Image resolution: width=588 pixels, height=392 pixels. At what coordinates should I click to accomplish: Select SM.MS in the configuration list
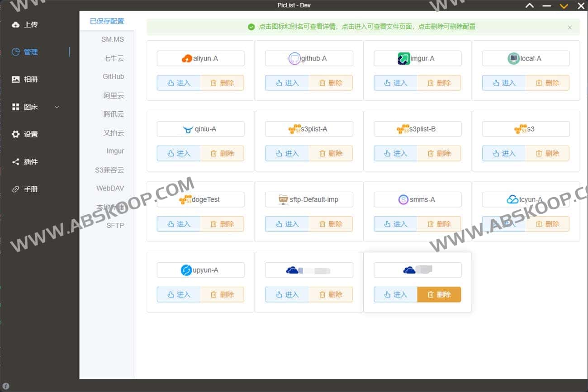click(x=113, y=39)
